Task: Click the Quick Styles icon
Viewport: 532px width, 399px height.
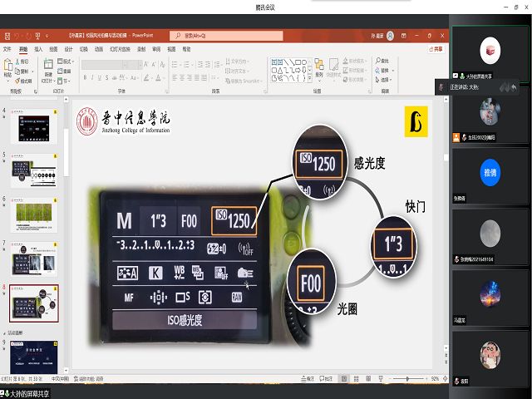Action: (x=333, y=64)
